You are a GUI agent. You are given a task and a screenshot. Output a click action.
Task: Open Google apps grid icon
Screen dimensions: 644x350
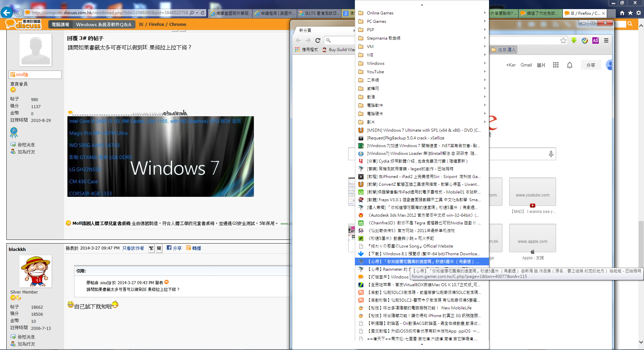tap(556, 65)
